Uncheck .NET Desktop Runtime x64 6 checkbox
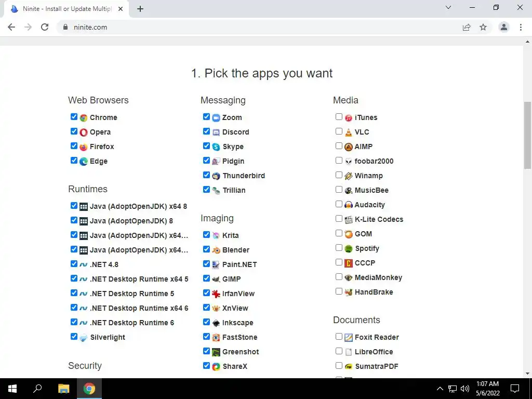Viewport: 532px width, 399px height. coord(74,308)
